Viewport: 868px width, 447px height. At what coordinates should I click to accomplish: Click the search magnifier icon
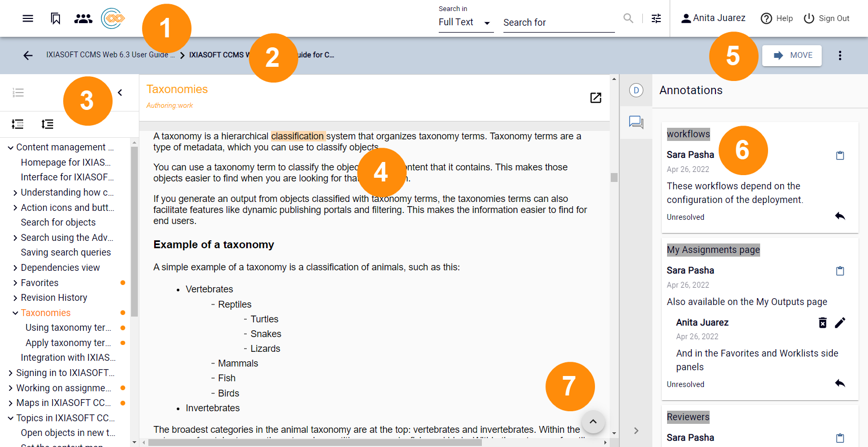(628, 18)
